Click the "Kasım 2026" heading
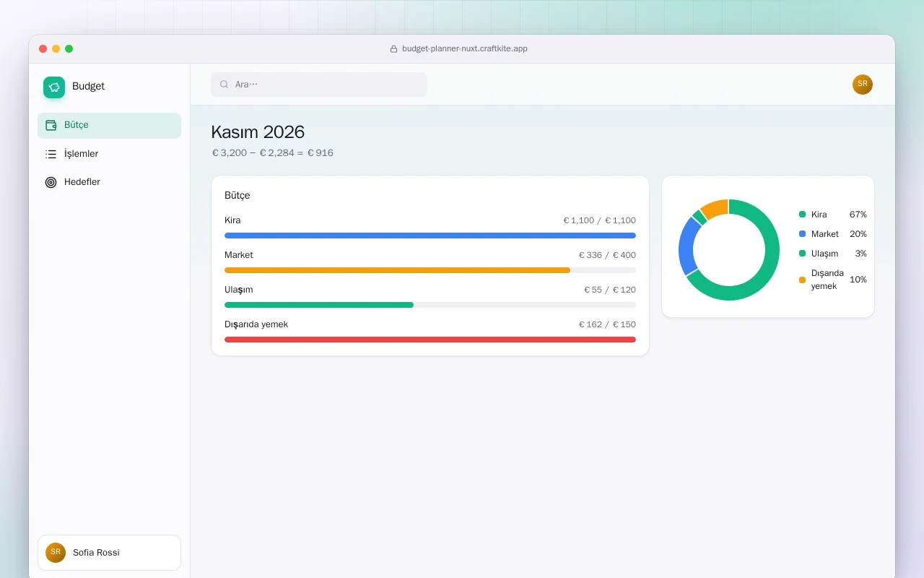Screen dimensions: 924x578 tap(258, 132)
